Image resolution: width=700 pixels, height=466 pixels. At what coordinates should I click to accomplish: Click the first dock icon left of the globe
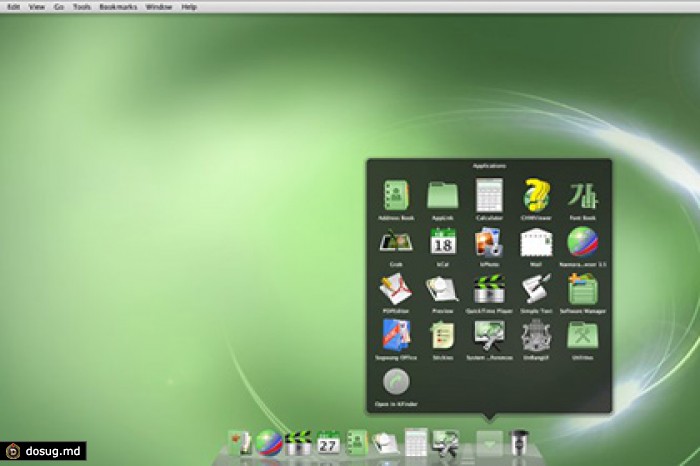click(x=240, y=443)
